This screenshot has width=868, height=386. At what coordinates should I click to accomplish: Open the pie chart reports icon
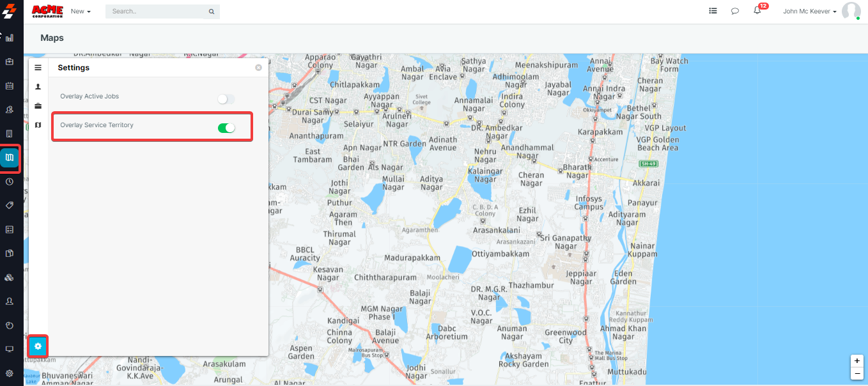coord(10,325)
